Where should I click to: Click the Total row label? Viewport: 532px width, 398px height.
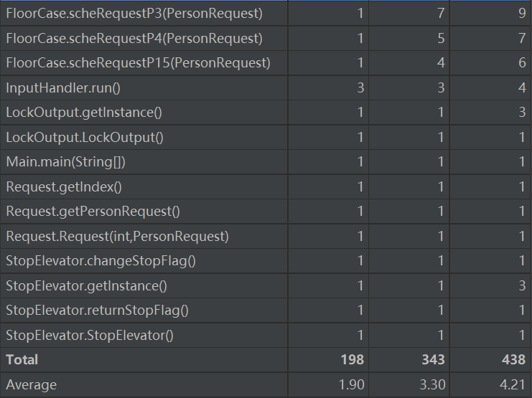(22, 359)
